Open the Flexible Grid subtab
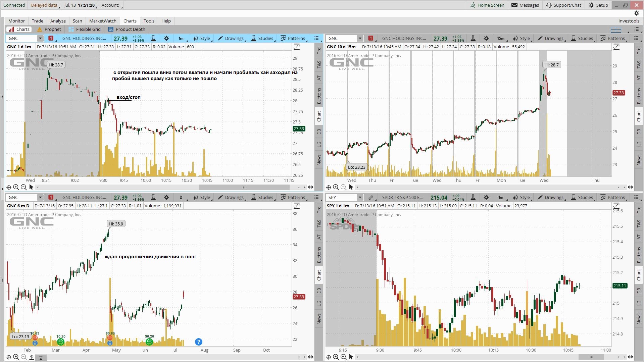 (85, 29)
